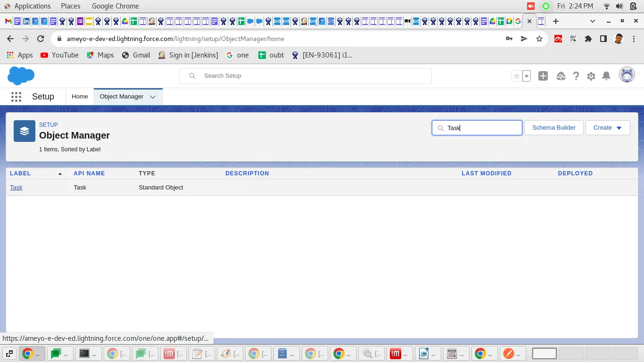The image size is (644, 362).
Task: Open the Create dropdown menu
Action: click(x=608, y=128)
